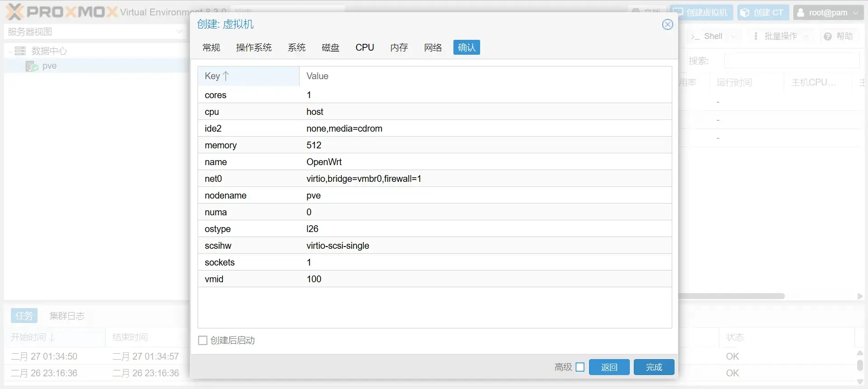Toggle the Advanced options checkbox
Viewport: 868px width, 389px height.
[x=580, y=367]
